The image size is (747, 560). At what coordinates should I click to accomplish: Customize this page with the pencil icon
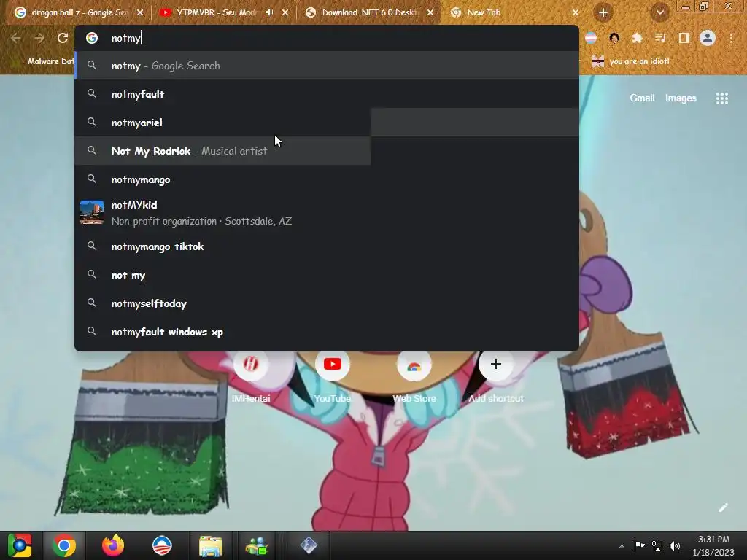[x=723, y=507]
